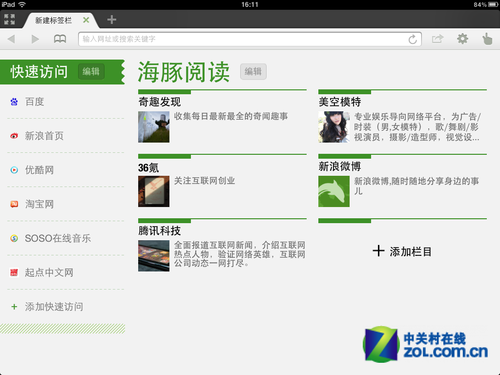500x375 pixels.
Task: Click 编辑 next to 海豚阅读
Action: [x=253, y=71]
